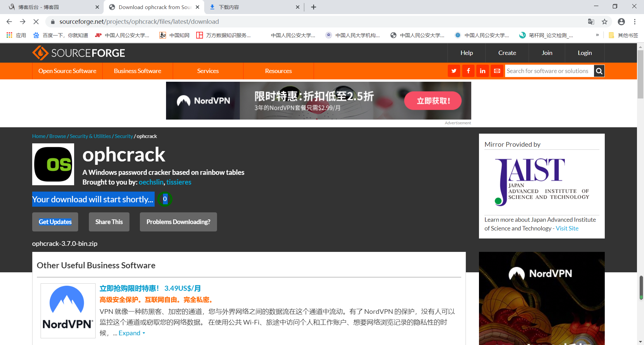
Task: Open the LinkedIn social icon
Action: 483,71
